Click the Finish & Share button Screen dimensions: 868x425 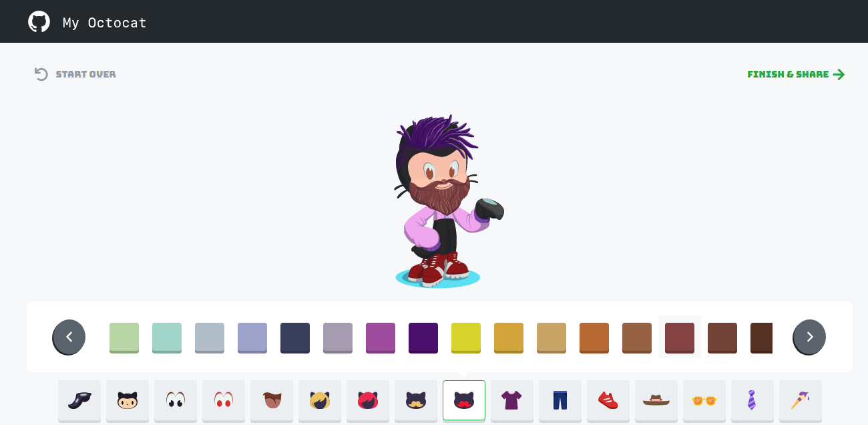[796, 74]
